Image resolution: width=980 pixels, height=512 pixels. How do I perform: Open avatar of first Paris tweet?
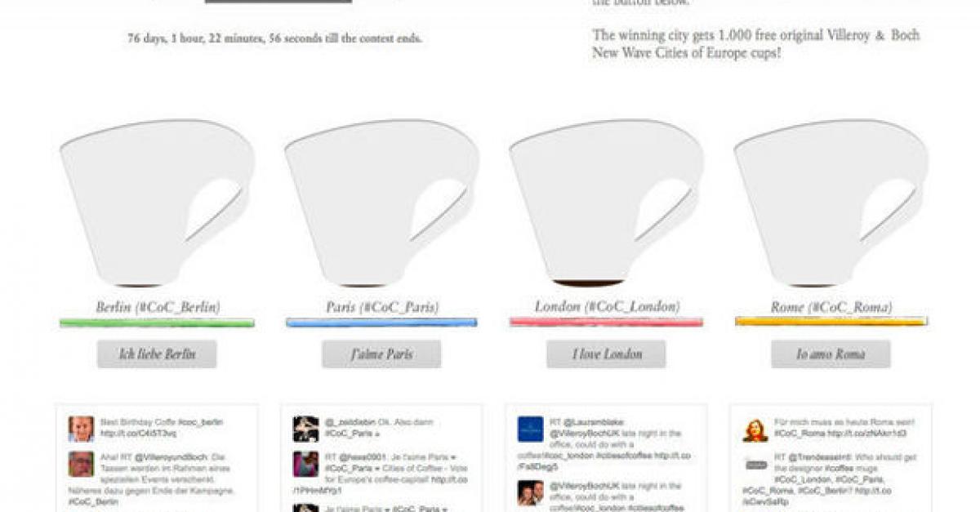coord(305,429)
